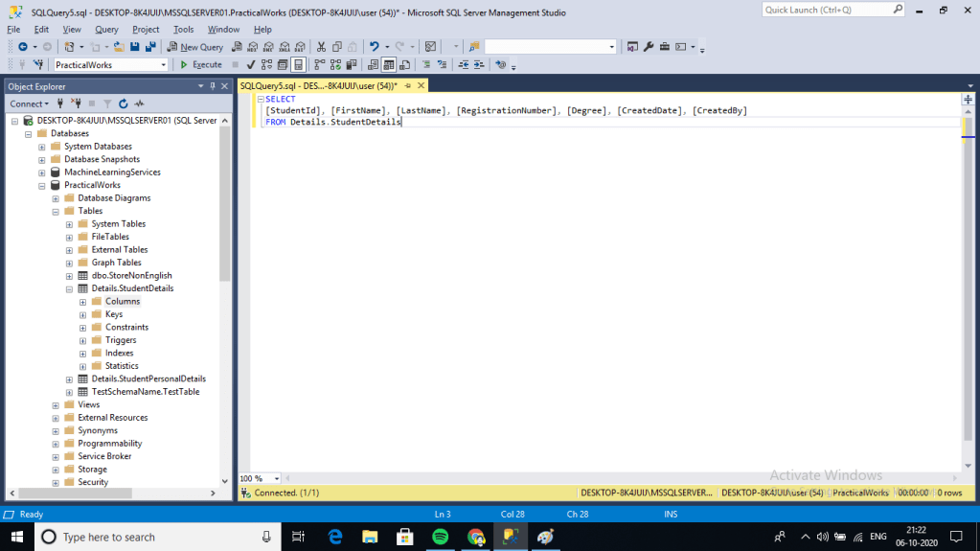
Task: Toggle Results to Text output mode
Action: click(x=373, y=65)
